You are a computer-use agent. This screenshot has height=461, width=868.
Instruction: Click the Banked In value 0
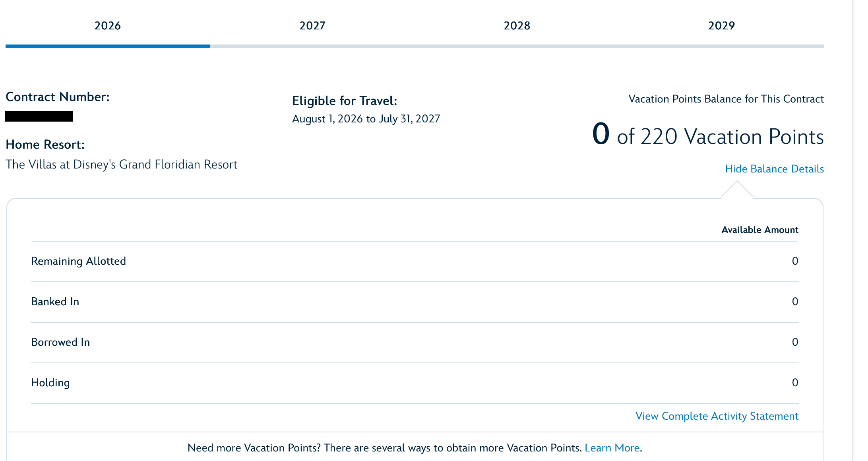[795, 302]
